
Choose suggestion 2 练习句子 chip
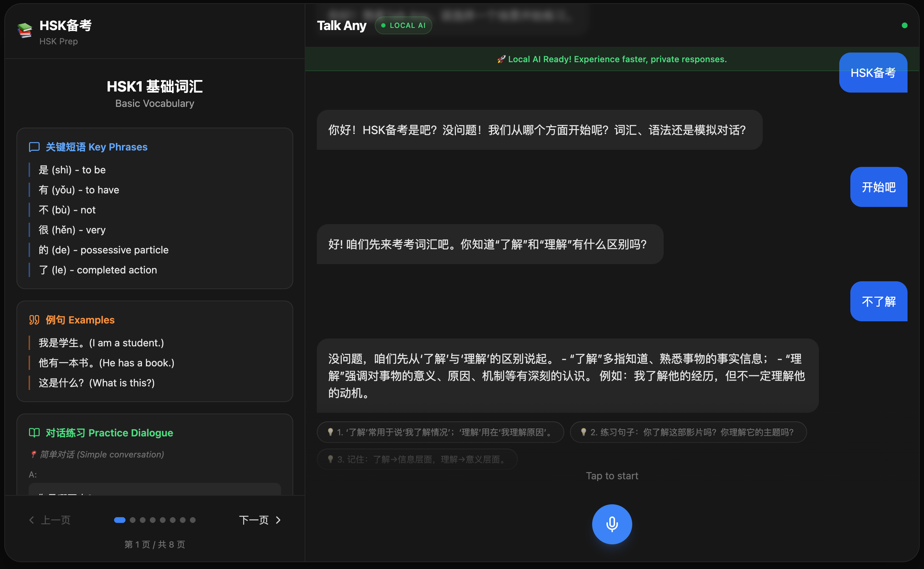point(688,432)
